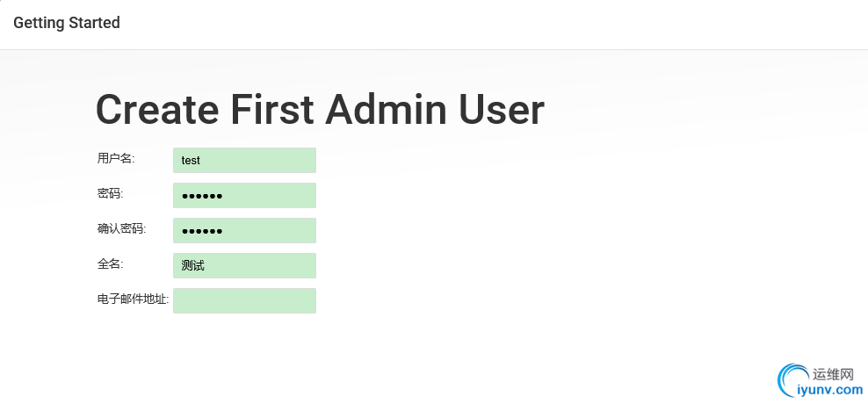The image size is (868, 404).
Task: Click the 用户名 label
Action: click(x=116, y=158)
